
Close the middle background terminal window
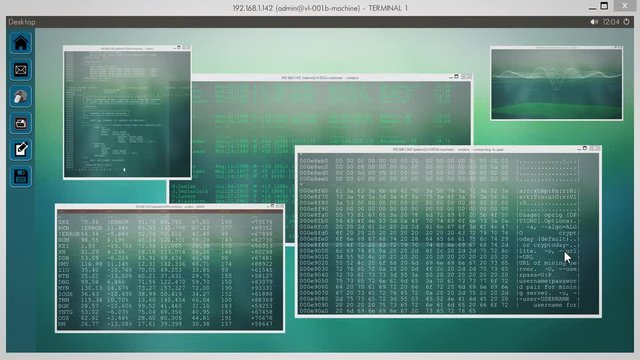click(466, 76)
